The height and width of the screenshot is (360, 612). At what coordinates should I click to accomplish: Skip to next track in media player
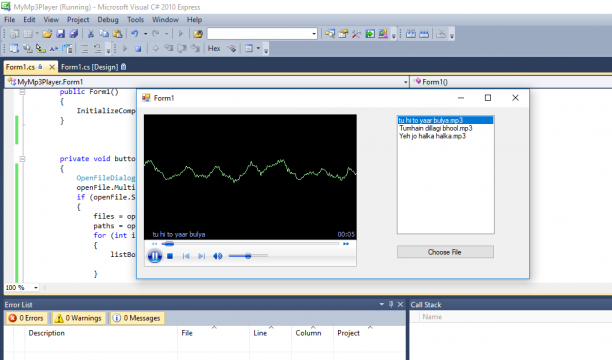201,256
